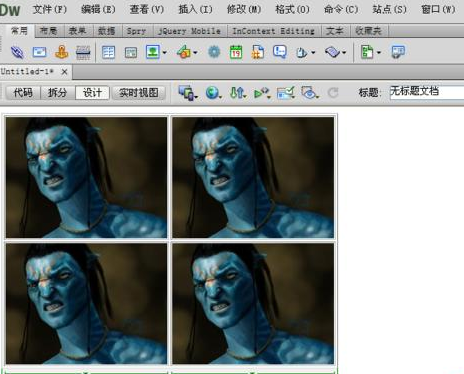The image size is (464, 374).
Task: Expand the Templates dropdown arrow
Action: coord(379,52)
